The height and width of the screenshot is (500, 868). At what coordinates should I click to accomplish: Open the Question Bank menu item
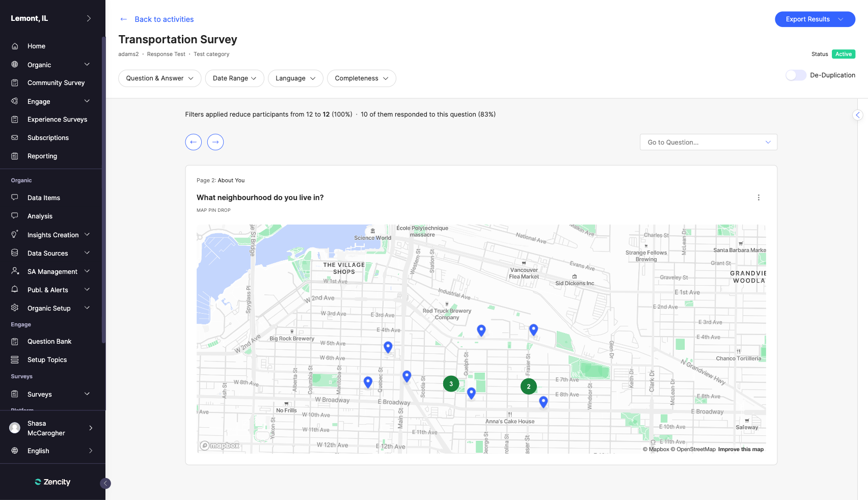[49, 342]
